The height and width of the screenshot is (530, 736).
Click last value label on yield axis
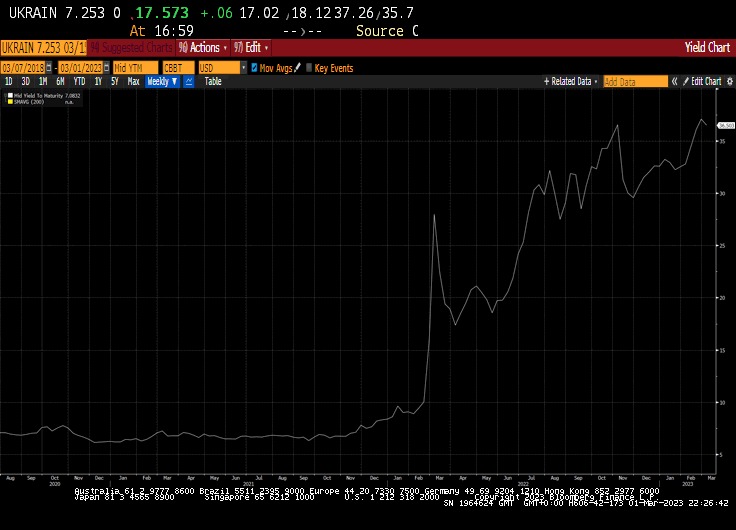(726, 125)
